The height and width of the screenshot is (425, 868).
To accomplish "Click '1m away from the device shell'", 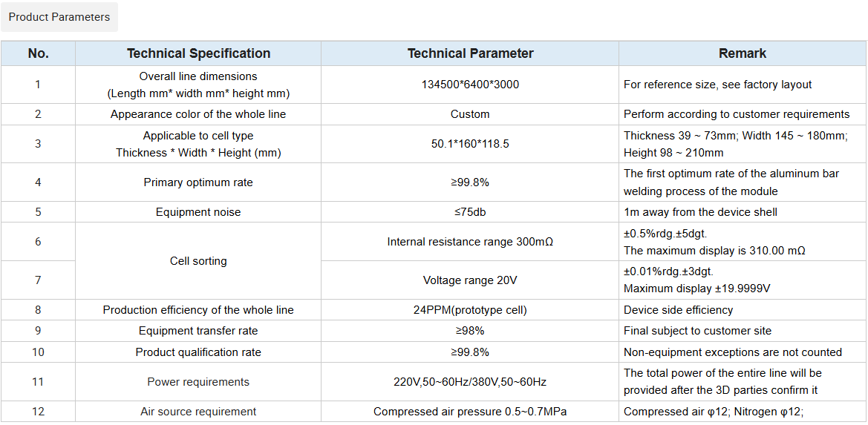I will point(700,212).
